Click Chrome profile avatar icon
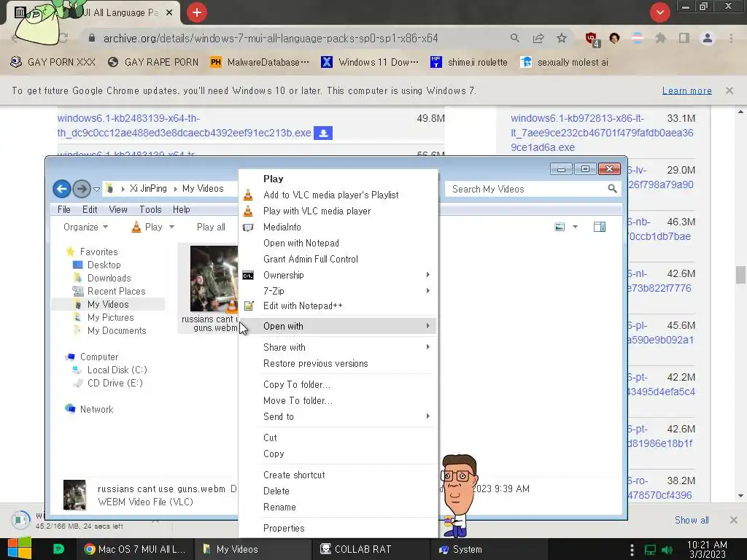 click(x=708, y=38)
